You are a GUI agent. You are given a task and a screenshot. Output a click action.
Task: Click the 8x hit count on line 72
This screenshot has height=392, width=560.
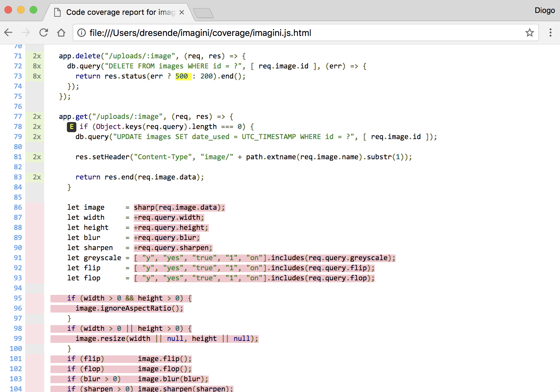point(37,66)
